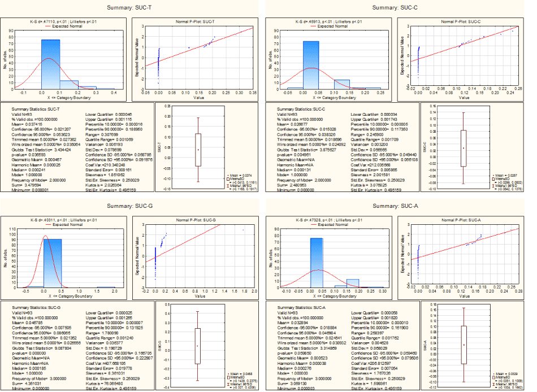Click the 'Summary Statistics:SUC-G' heading
The height and width of the screenshot is (392, 537).
pos(33,307)
